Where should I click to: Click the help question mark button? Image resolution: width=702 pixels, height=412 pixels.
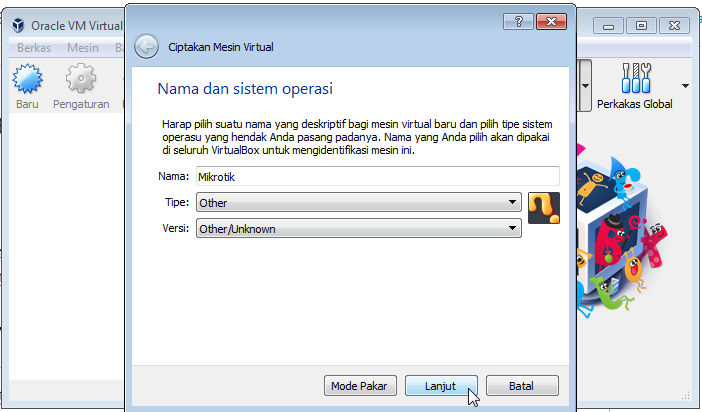[x=518, y=21]
